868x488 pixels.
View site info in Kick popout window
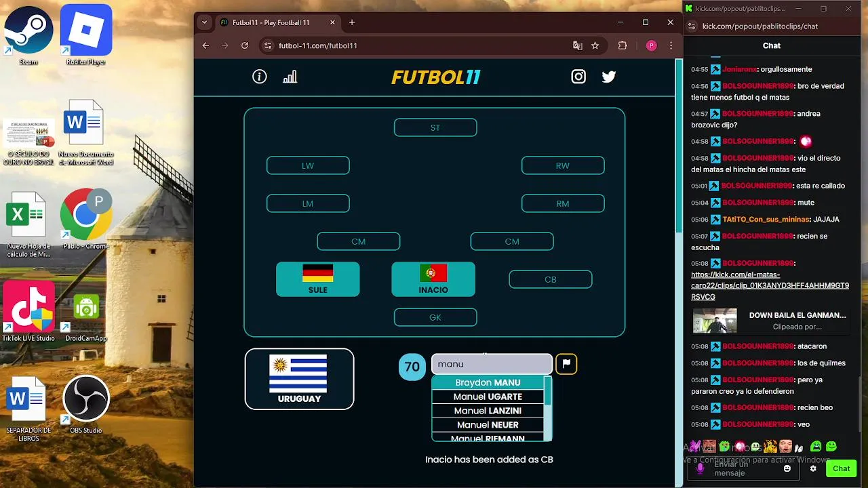692,26
